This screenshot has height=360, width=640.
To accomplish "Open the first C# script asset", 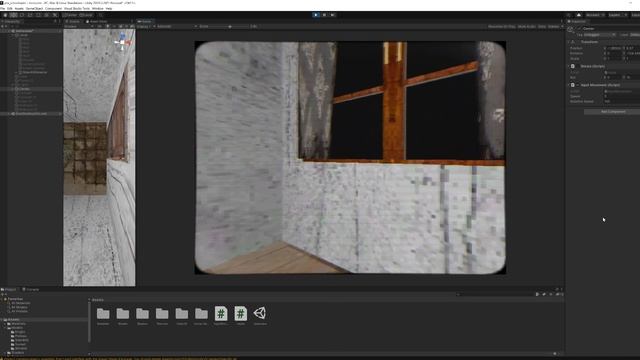I will pyautogui.click(x=221, y=313).
